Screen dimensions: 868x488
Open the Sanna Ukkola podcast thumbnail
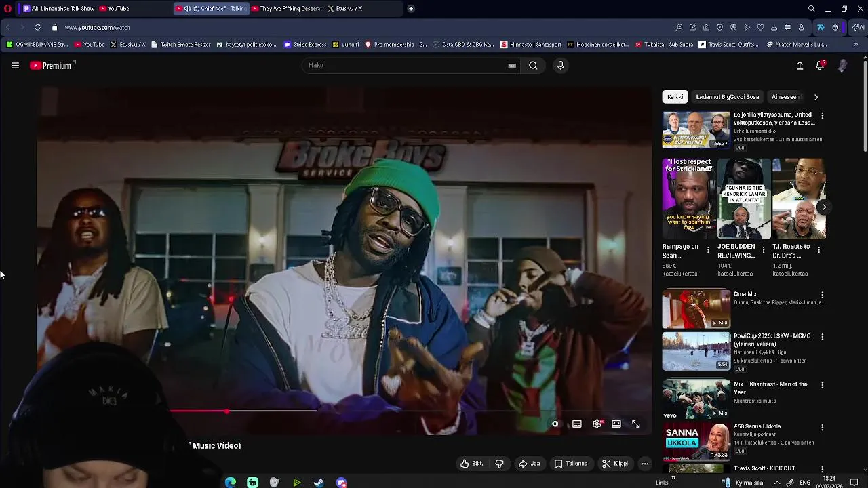[696, 441]
